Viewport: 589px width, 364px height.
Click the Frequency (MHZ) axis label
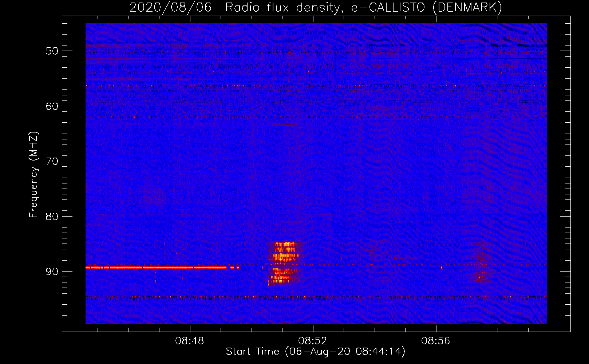[33, 175]
